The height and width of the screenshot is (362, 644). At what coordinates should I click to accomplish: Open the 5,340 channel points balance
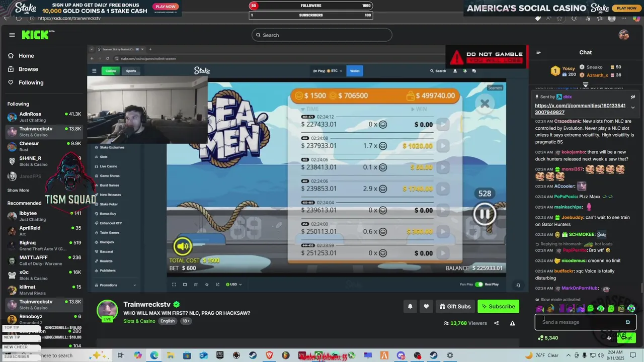[x=548, y=338]
